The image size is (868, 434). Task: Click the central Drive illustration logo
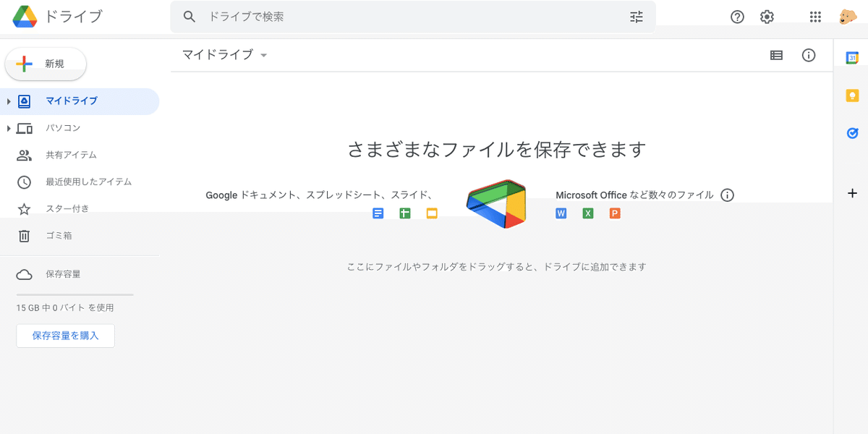496,204
